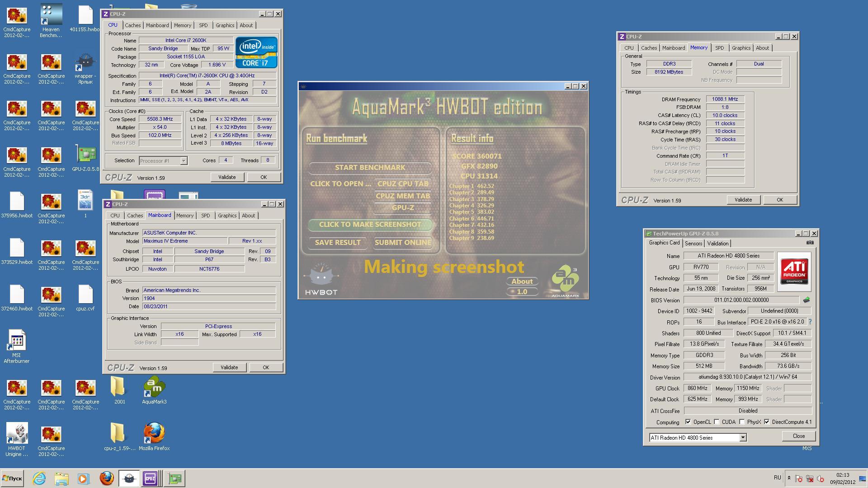Click OK in the CPU-Z Mainboard window

pos(265,367)
